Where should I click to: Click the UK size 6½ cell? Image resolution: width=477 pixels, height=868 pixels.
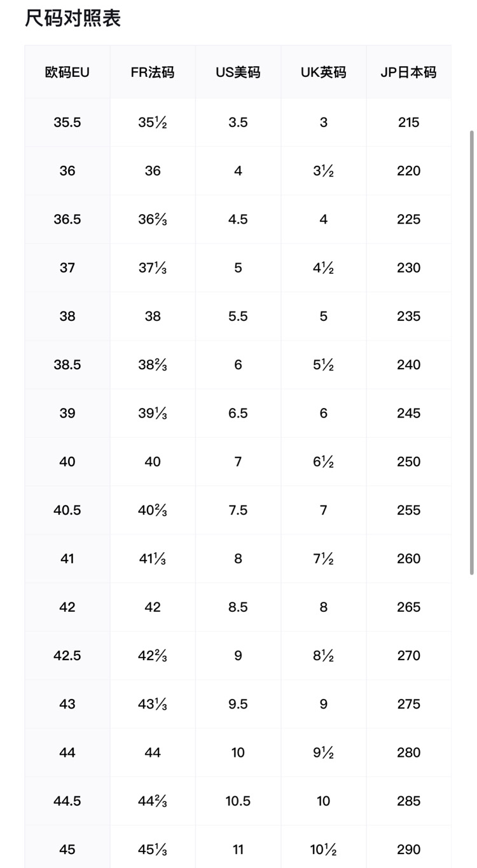[x=323, y=462]
